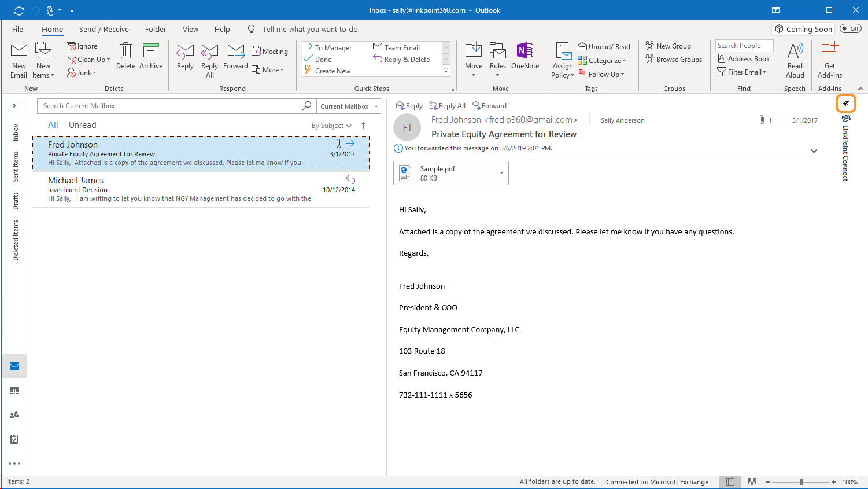Screen dimensions: 868x489
Task: Click the ribbon Reply button
Action: 185,57
